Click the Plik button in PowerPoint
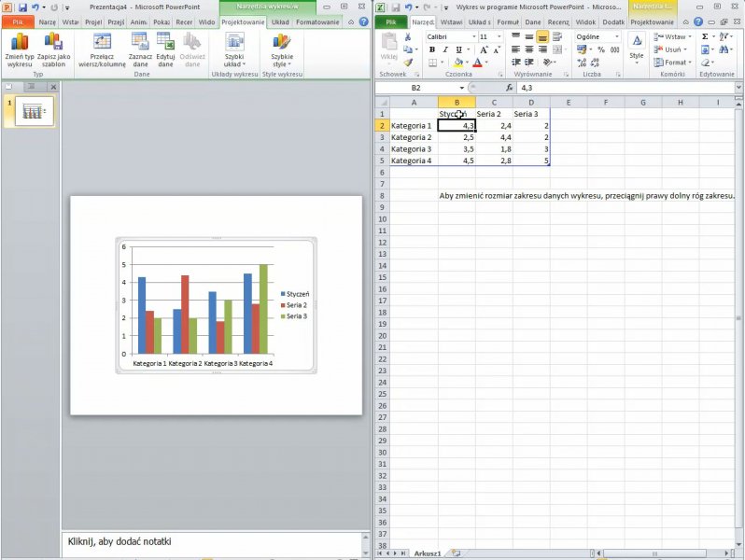The width and height of the screenshot is (745, 560). pyautogui.click(x=18, y=21)
